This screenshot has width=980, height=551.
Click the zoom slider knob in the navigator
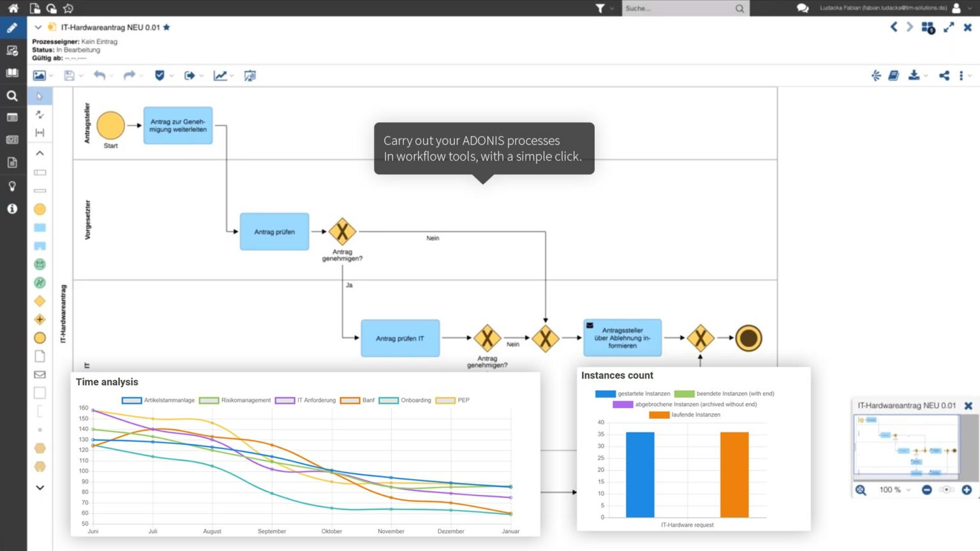click(947, 490)
